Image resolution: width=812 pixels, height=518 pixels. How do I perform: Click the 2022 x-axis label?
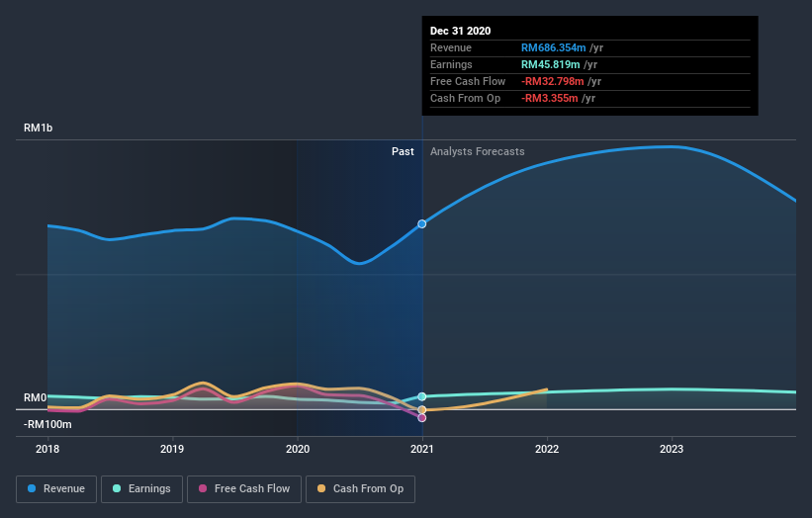coord(547,449)
